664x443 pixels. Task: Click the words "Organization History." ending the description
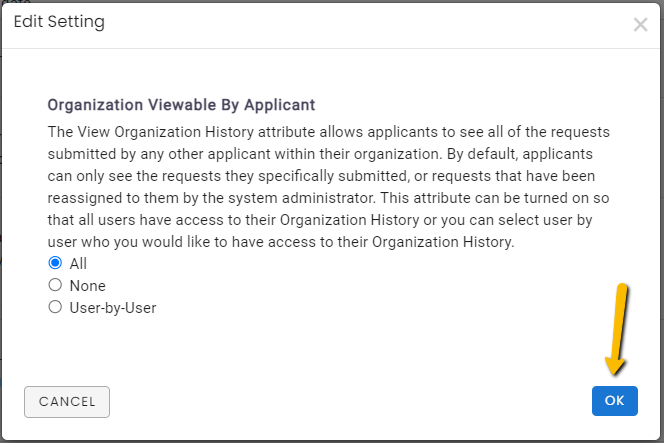[x=443, y=242]
